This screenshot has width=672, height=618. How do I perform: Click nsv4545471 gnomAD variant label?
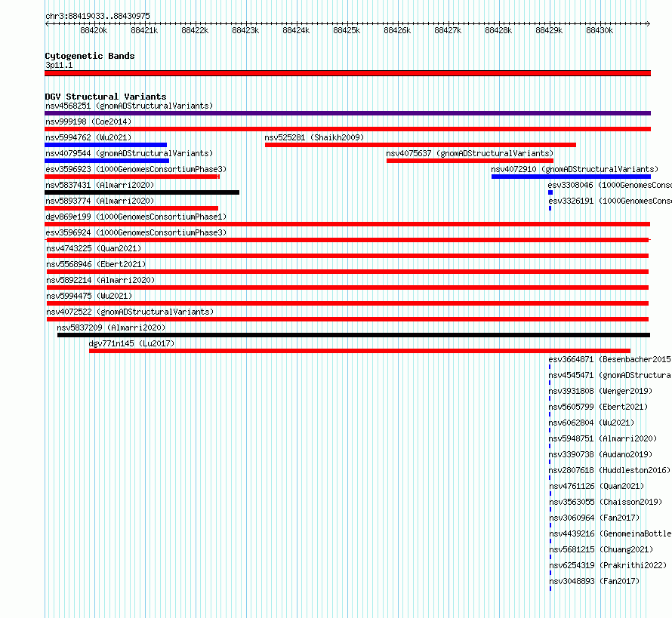click(610, 375)
